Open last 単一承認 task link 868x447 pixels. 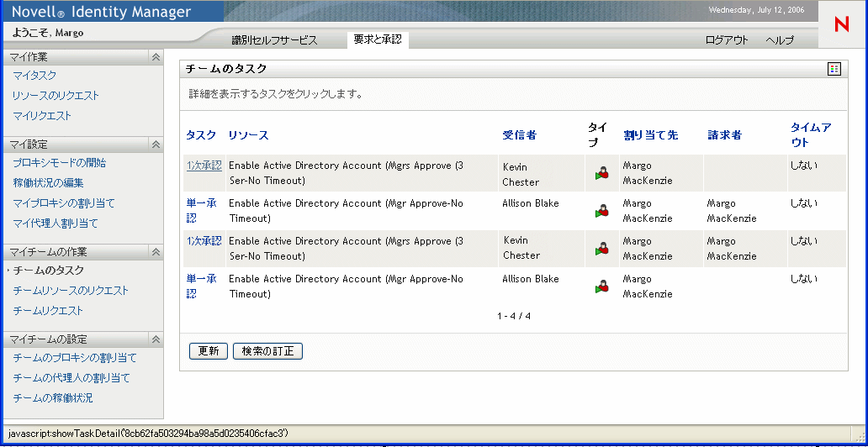click(x=202, y=287)
